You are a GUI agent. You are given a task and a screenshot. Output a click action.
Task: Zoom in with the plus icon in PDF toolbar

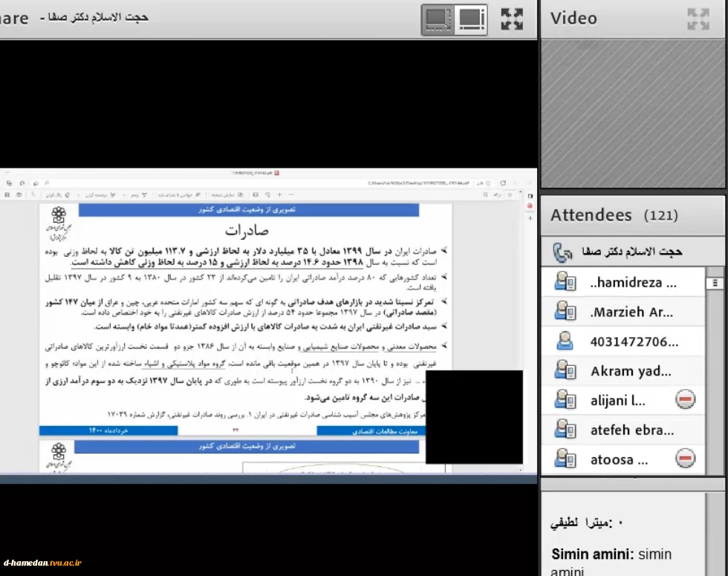click(x=279, y=194)
